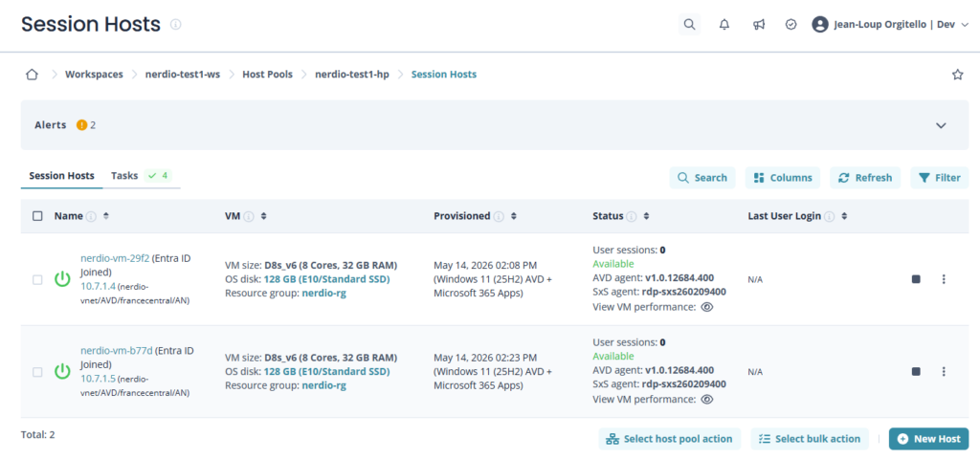980x459 pixels.
Task: Sort by the Provisioned column arrows
Action: (x=514, y=216)
